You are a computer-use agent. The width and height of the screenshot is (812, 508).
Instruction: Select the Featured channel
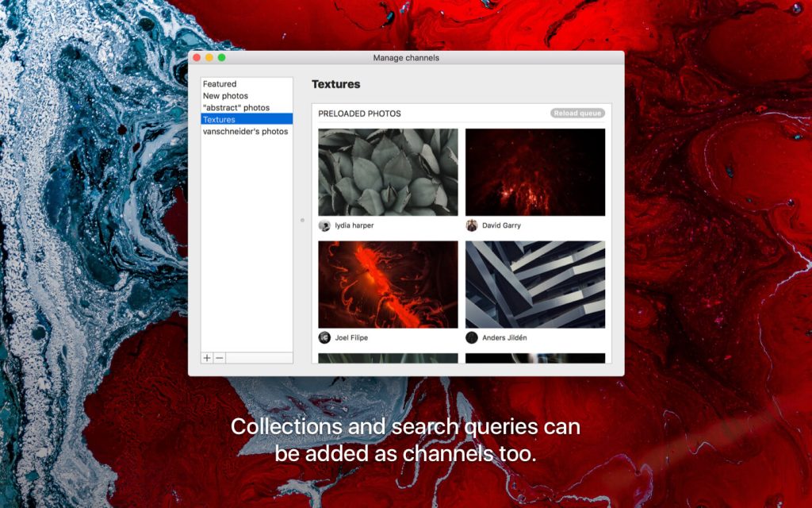[222, 83]
